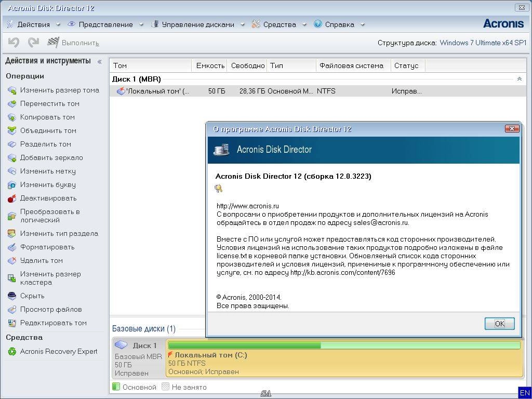Expand the dropdown arrow beside Управление дисками
Screen dimensions: 532x399
pyautogui.click(x=243, y=24)
